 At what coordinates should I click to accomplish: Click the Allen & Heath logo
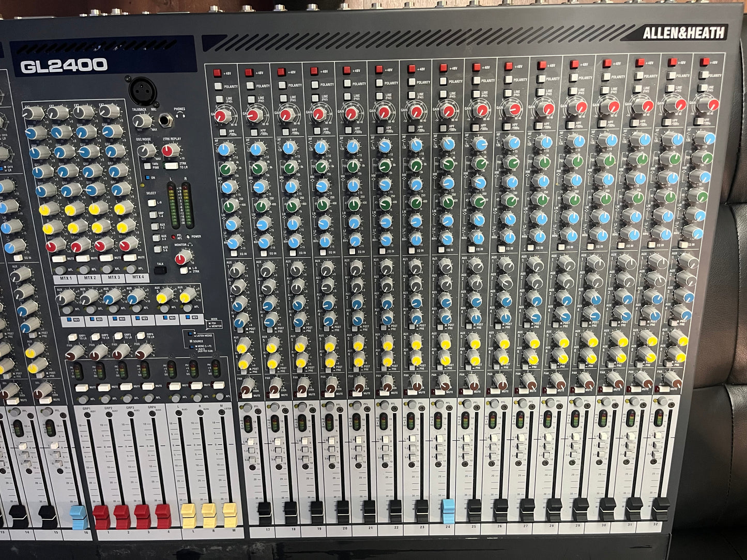(x=683, y=34)
